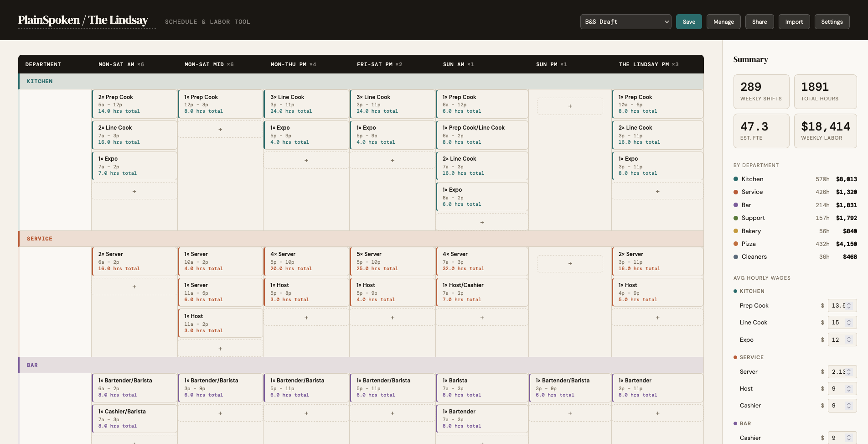The image size is (868, 444).
Task: Open Settings in the header
Action: [832, 22]
